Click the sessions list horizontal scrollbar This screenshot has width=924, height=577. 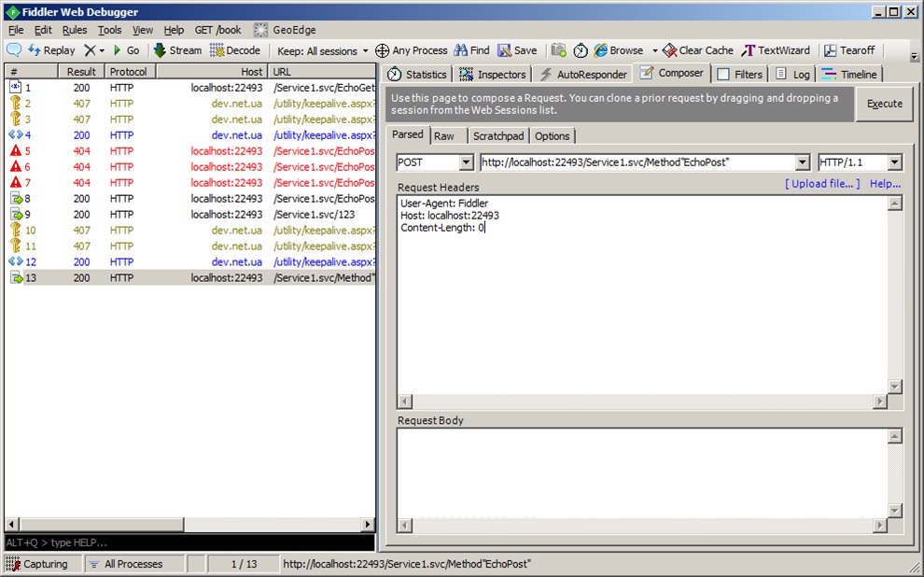(189, 524)
